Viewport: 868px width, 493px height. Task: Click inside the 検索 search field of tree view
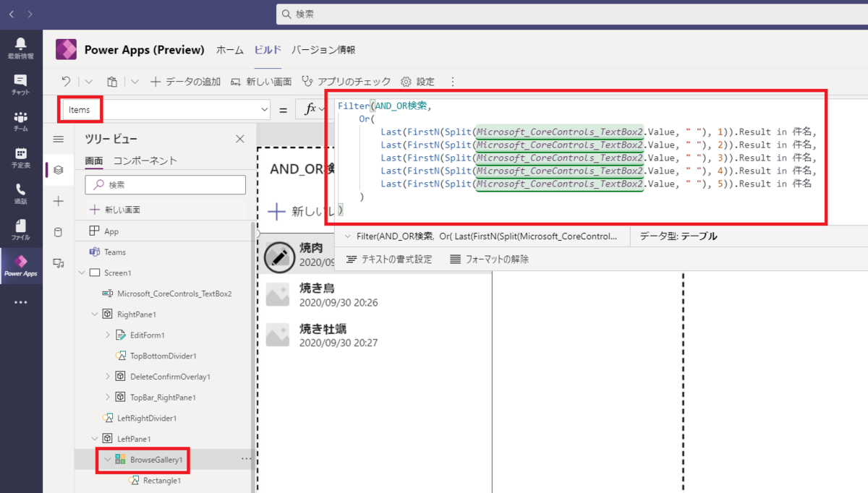tap(165, 185)
